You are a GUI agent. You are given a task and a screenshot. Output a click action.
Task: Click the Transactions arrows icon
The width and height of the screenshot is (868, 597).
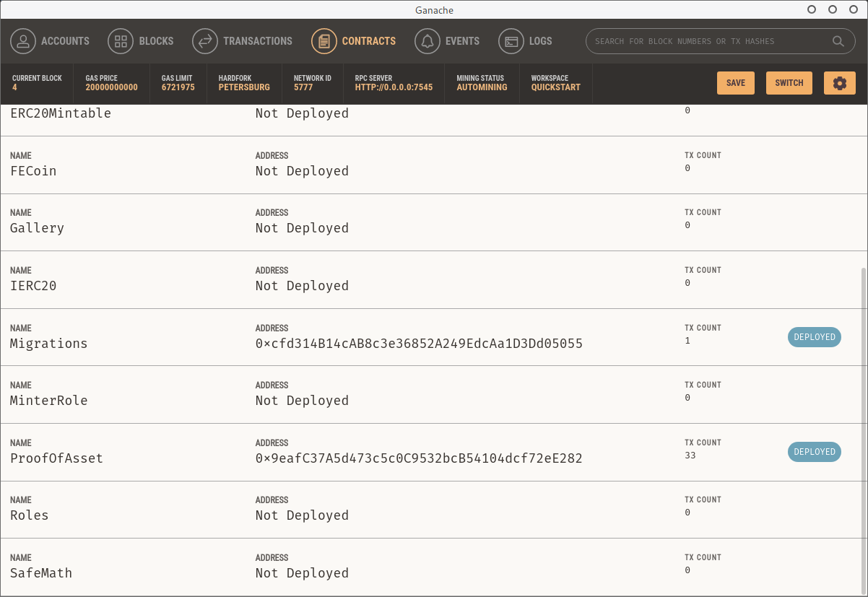coord(205,41)
